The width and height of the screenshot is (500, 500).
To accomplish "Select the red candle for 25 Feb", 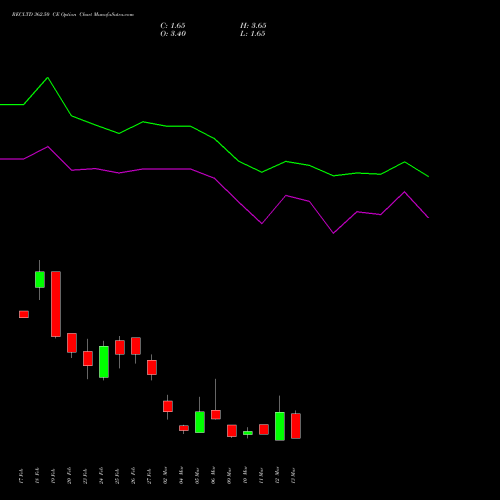I will click(x=120, y=347).
